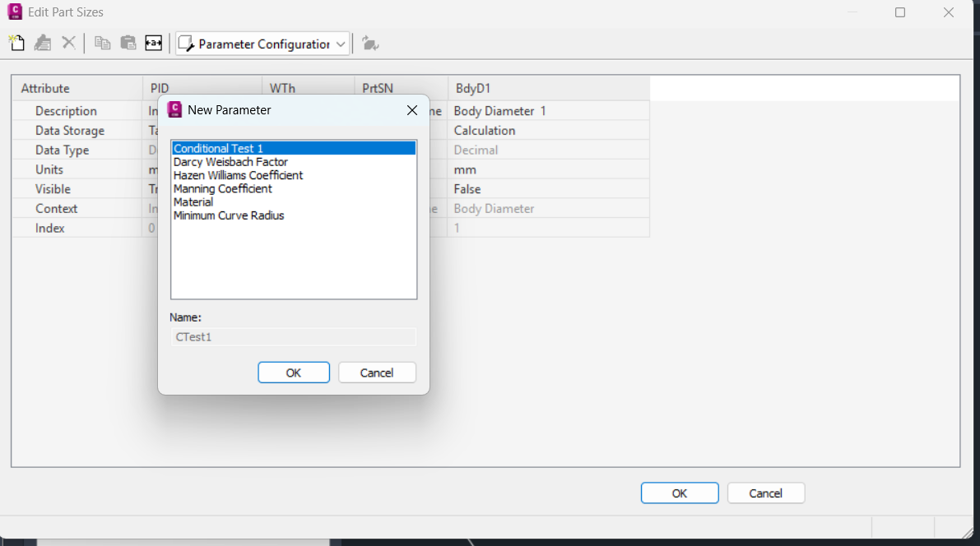Select the Index attribute row
Viewport: 980px width, 546px height.
click(77, 228)
